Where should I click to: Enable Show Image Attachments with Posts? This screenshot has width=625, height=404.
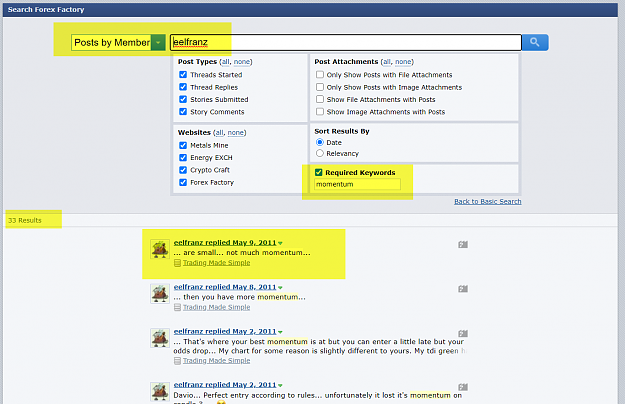pyautogui.click(x=320, y=112)
